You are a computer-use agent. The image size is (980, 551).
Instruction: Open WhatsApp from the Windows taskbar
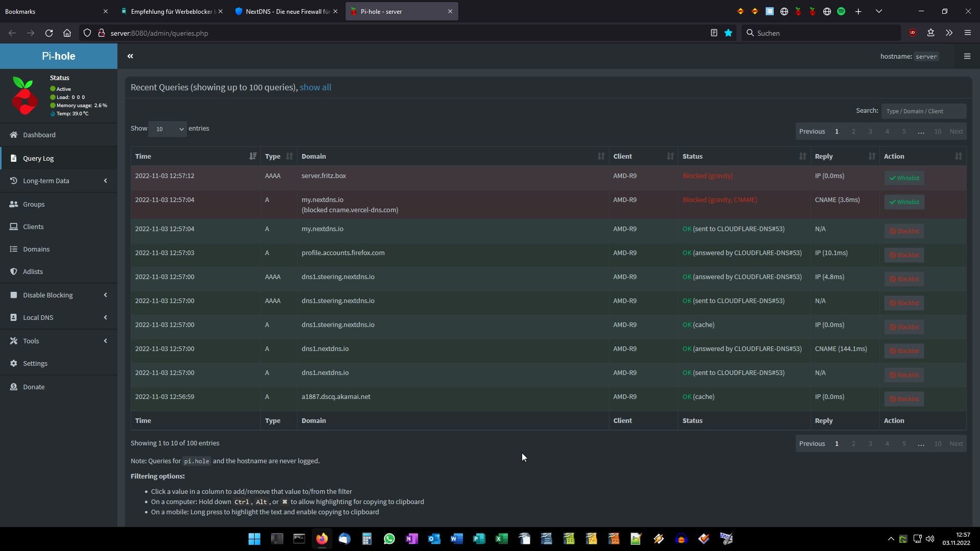(x=389, y=539)
